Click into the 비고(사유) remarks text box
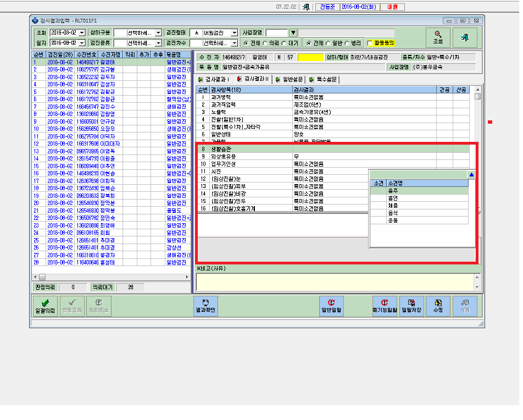The image size is (523, 420). coord(335,282)
